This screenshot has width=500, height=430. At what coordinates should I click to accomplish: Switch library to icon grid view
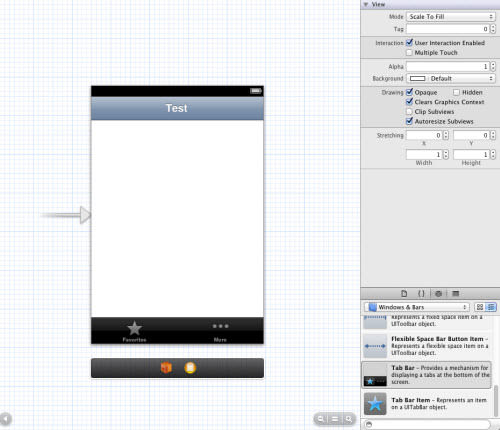(x=480, y=307)
